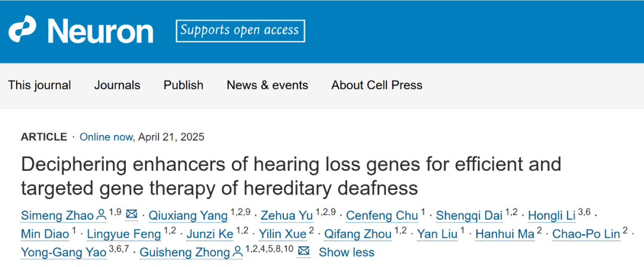This screenshot has width=644, height=267.
Task: Click the envelope icon after Simeng Zhao
Action: coord(131,214)
